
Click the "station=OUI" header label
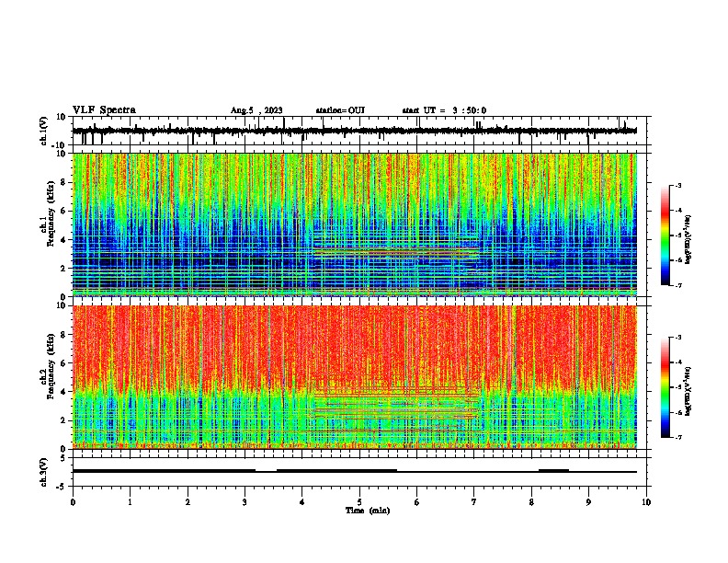(x=340, y=110)
